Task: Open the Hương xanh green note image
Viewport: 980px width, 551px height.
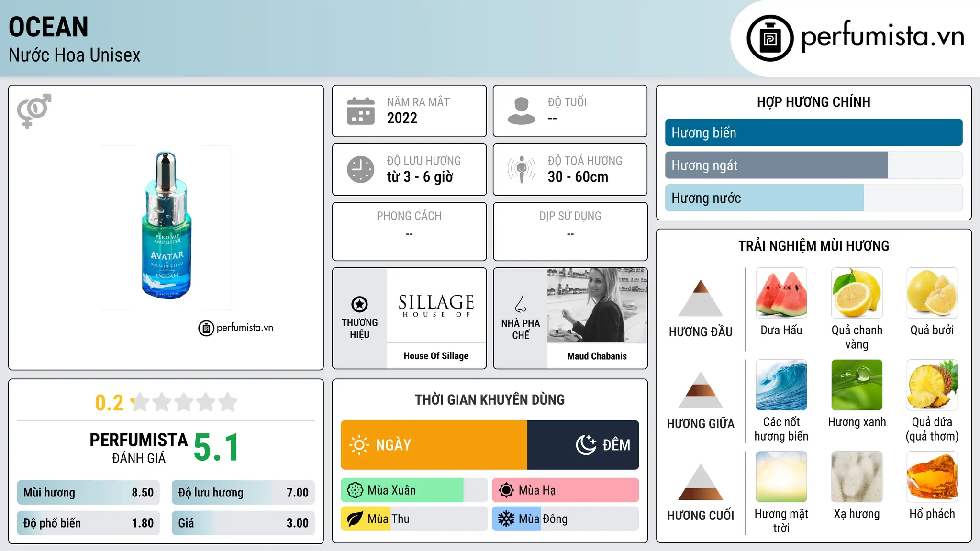Action: click(x=857, y=385)
